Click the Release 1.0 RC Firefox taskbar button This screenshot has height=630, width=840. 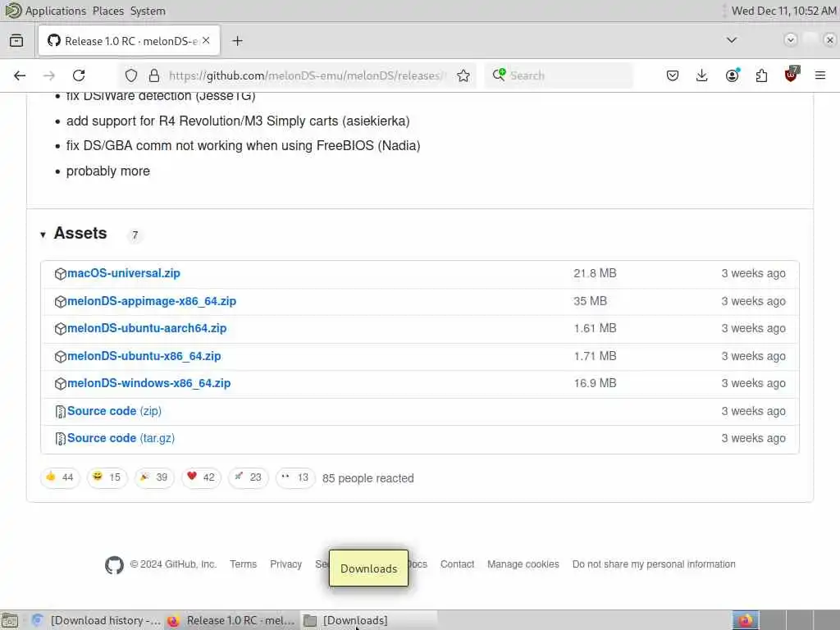point(231,620)
